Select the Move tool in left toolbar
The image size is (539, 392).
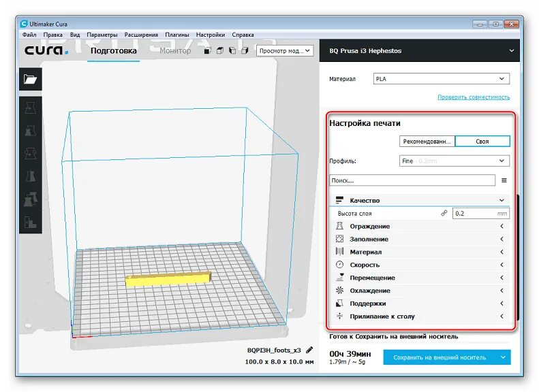pyautogui.click(x=30, y=108)
